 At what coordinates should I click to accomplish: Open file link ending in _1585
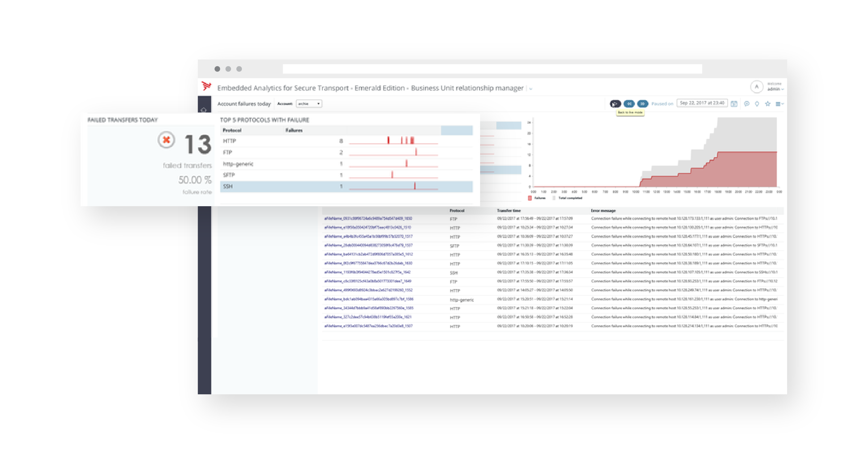369,308
